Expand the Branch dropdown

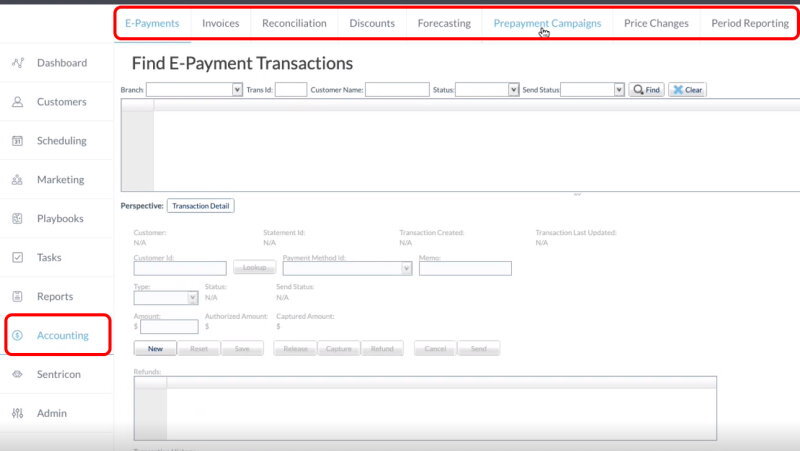(237, 90)
